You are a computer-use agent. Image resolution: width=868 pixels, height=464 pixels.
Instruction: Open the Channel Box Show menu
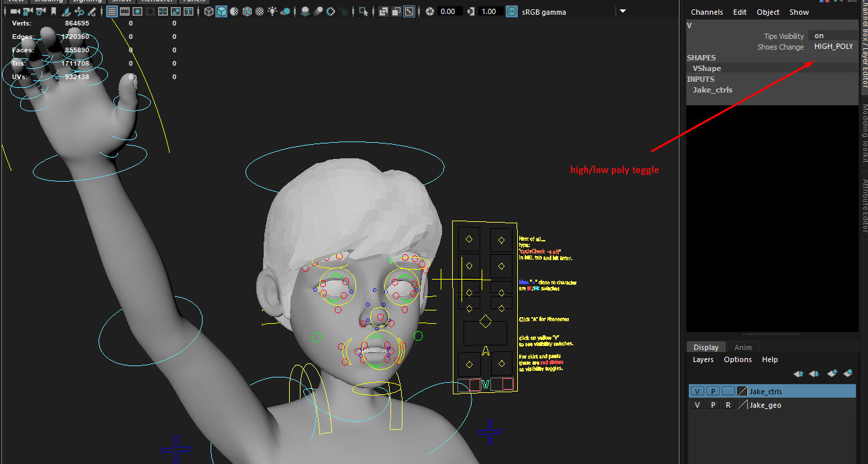pos(799,12)
